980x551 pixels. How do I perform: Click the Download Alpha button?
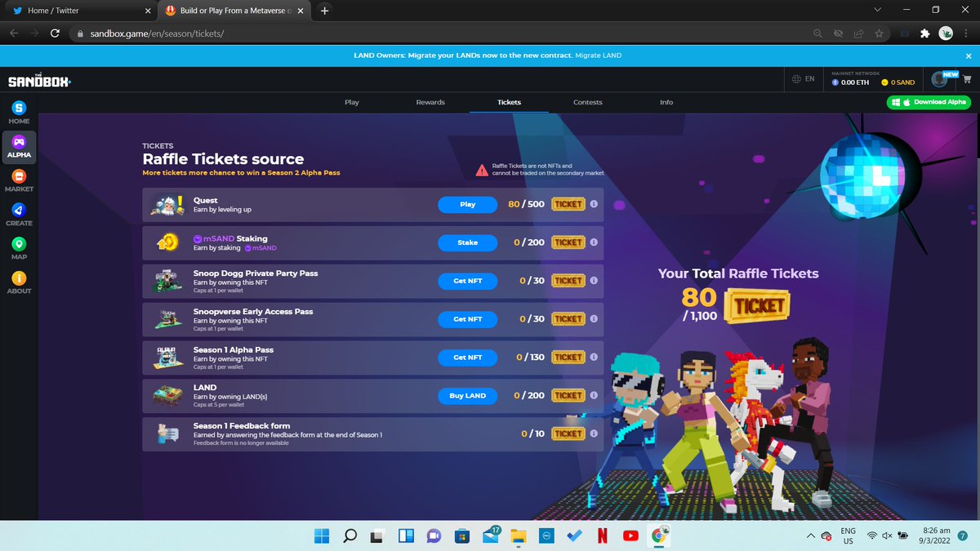[929, 102]
